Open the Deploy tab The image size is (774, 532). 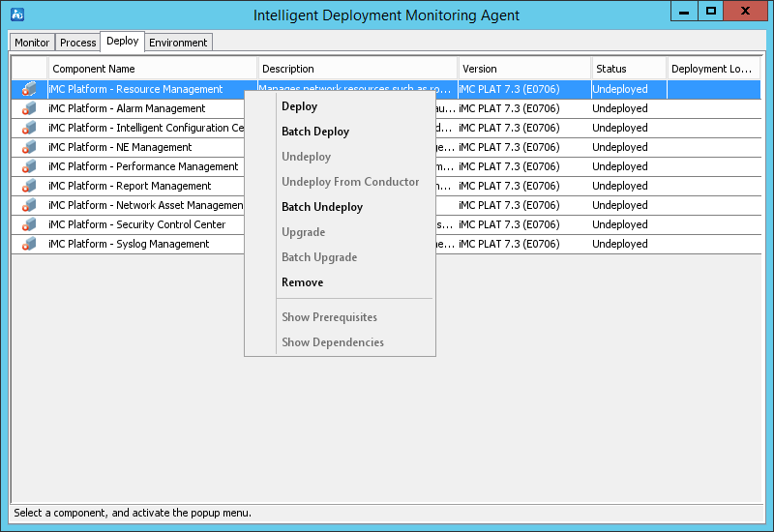(x=123, y=41)
